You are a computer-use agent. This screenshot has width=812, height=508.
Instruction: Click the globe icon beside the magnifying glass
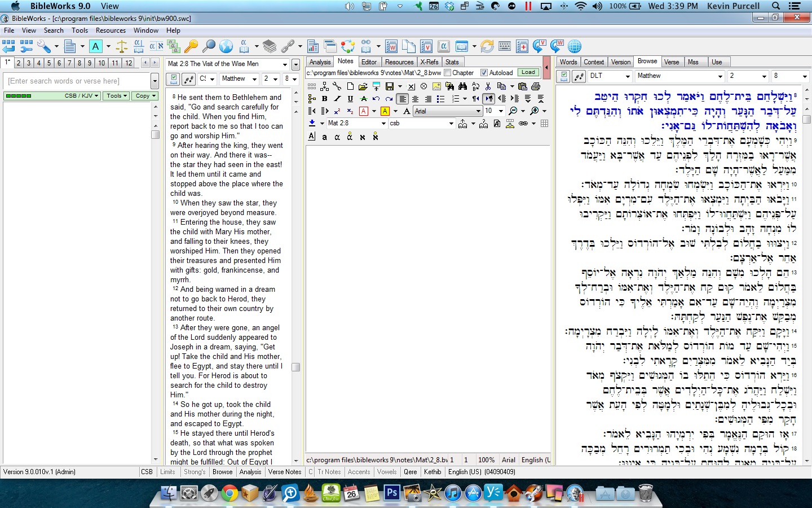226,46
